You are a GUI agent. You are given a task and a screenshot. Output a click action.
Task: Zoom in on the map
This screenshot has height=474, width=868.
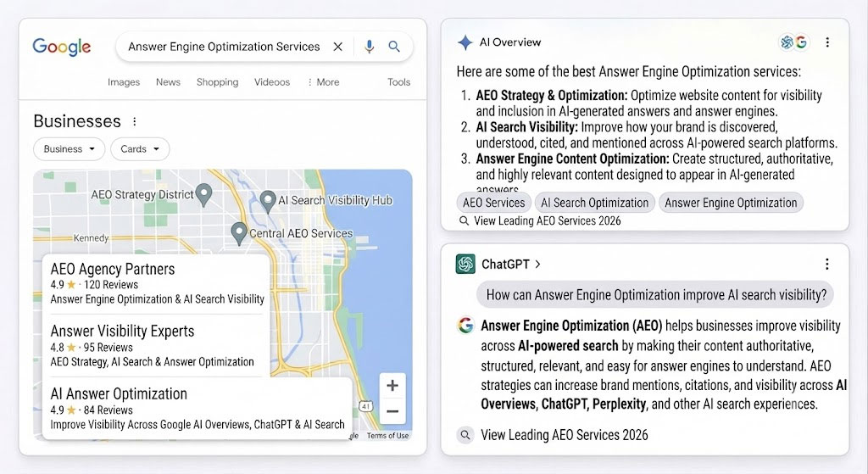(392, 386)
